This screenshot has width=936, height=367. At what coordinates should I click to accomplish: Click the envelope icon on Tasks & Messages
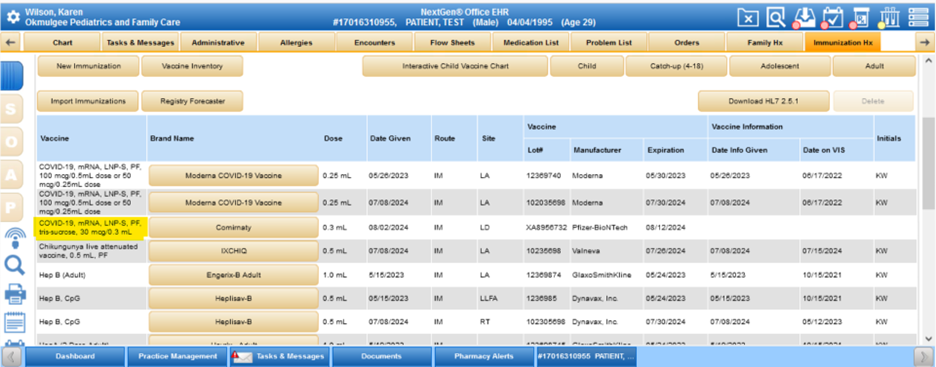click(242, 357)
